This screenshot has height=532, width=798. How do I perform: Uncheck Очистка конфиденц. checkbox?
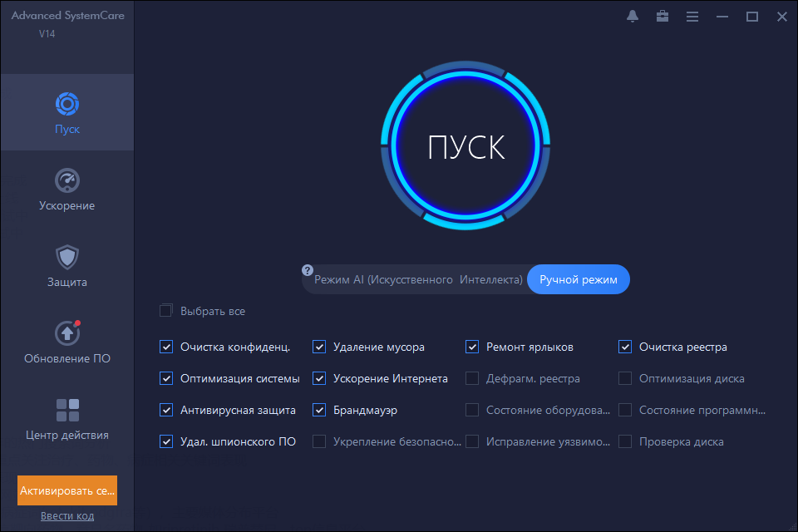point(166,347)
